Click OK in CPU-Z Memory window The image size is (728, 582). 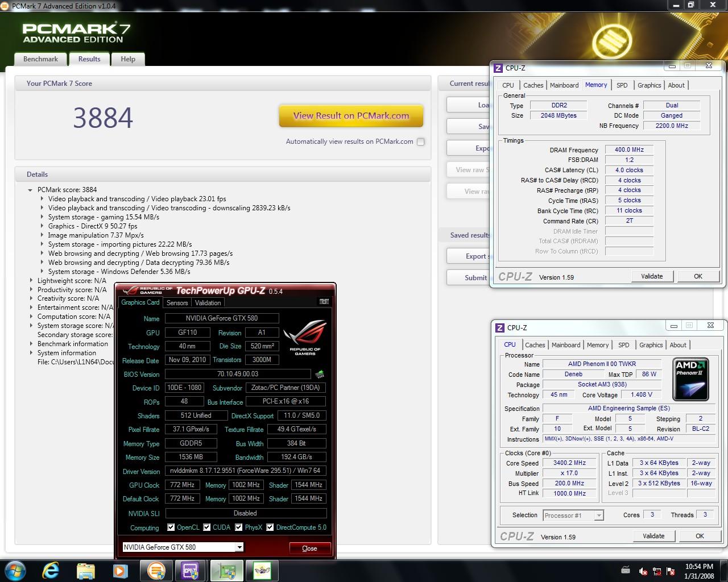pos(698,276)
